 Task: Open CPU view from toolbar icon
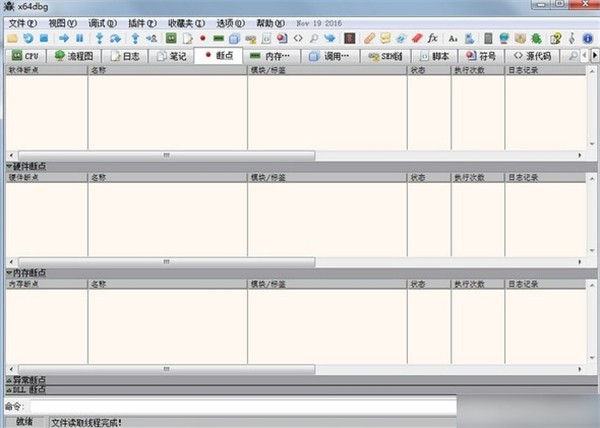pyautogui.click(x=171, y=38)
